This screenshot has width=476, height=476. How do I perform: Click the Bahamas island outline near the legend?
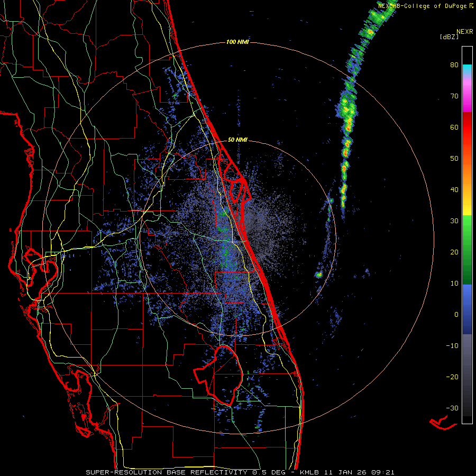coord(444,423)
